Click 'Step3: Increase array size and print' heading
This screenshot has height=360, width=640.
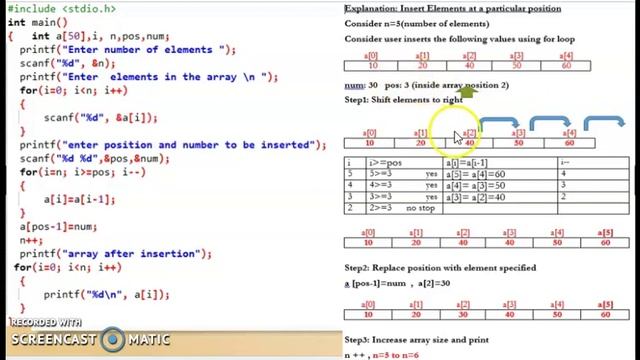(416, 340)
